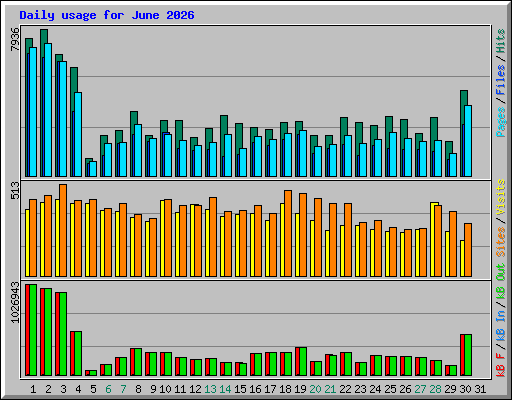Viewport: 512px width, 400px height.
Task: Click the 'kB In' legend label
Action: click(x=500, y=325)
